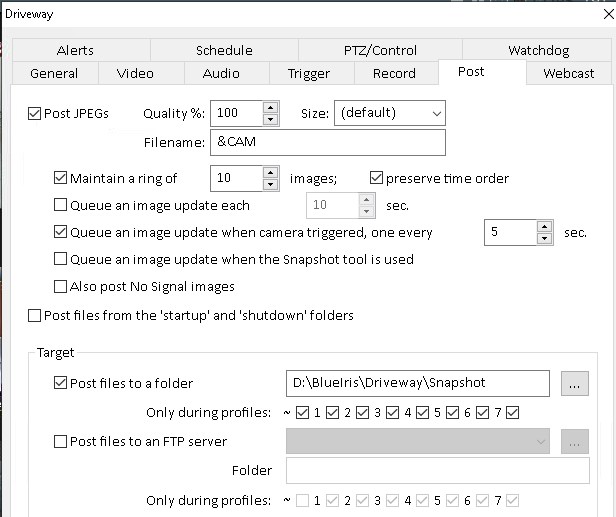The height and width of the screenshot is (517, 616).
Task: Browse for the post folder path
Action: [573, 383]
